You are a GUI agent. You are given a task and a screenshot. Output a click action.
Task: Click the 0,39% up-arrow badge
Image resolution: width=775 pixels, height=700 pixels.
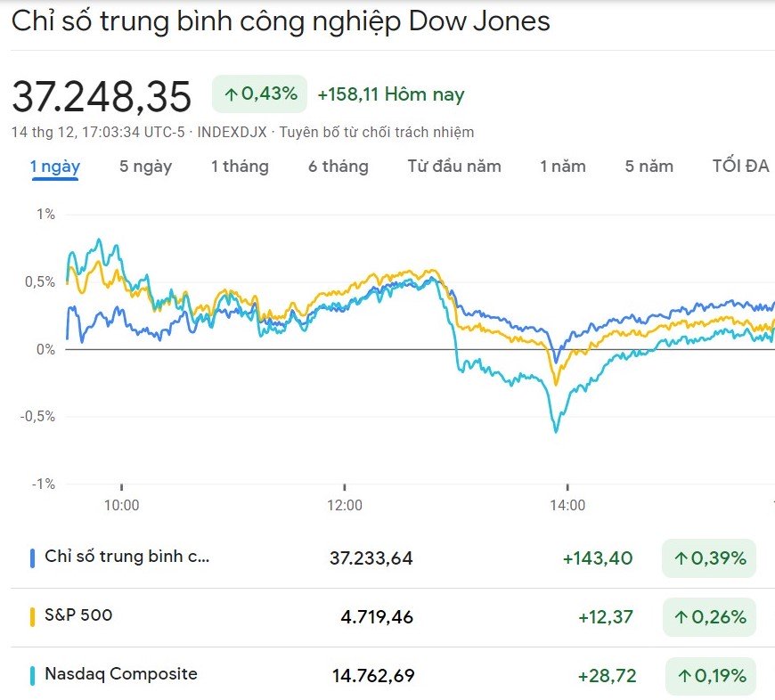pos(708,558)
